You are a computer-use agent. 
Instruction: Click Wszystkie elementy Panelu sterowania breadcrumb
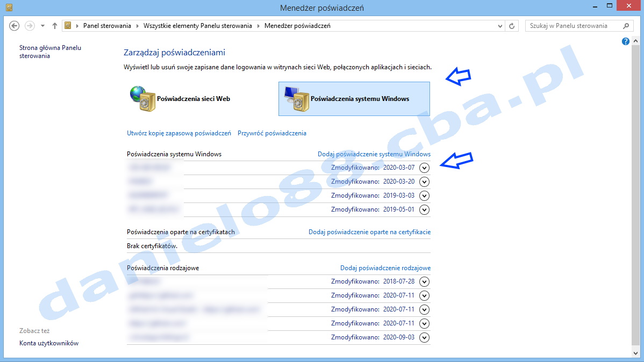click(197, 26)
